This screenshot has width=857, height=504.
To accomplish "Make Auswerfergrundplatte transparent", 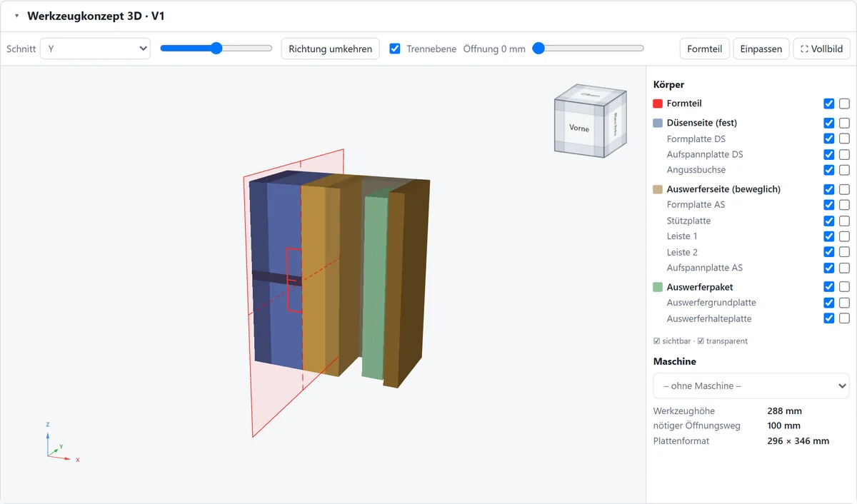I will tap(844, 303).
